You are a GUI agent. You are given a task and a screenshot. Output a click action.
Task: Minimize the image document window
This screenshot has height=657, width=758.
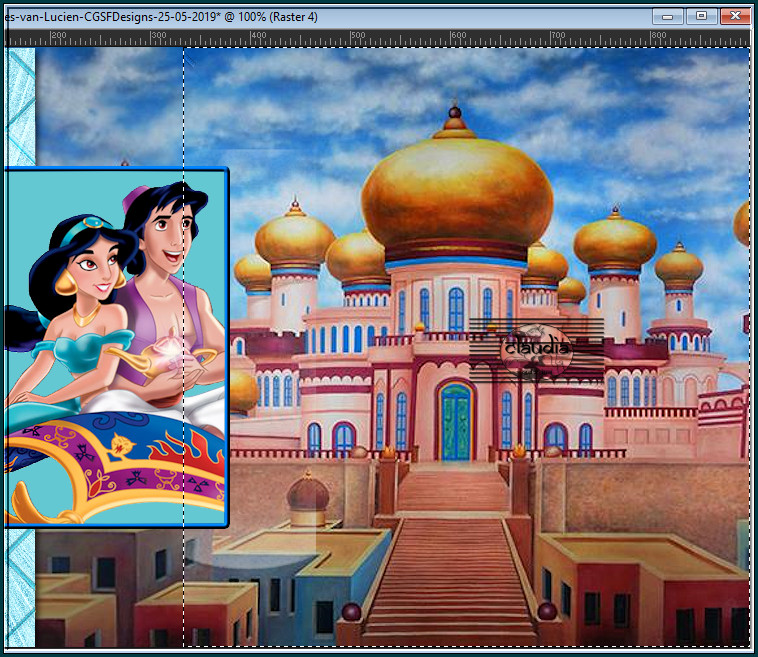point(668,16)
